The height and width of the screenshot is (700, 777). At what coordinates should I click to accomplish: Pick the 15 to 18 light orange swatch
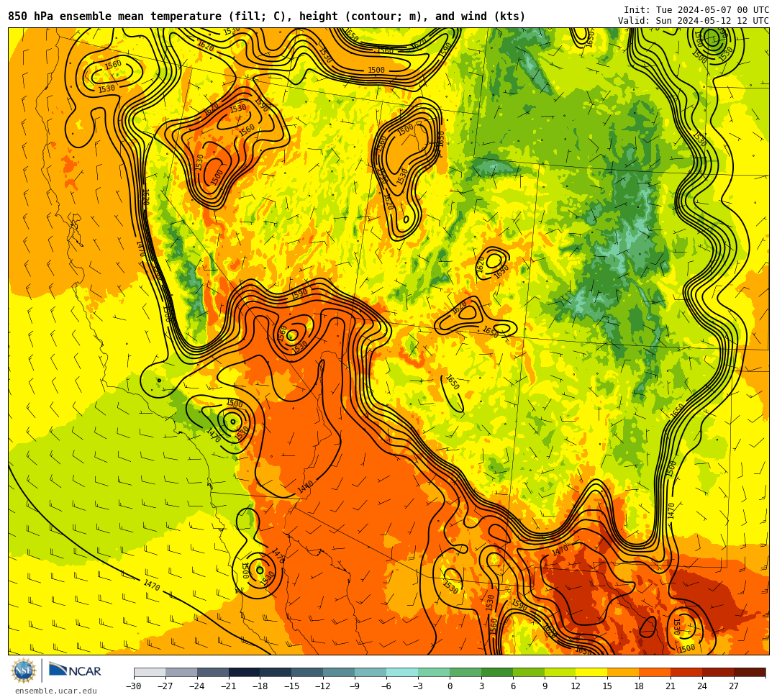click(623, 673)
